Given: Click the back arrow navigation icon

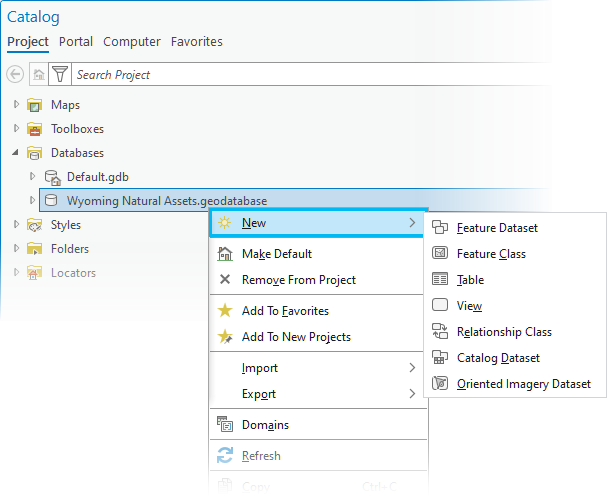Looking at the screenshot, I should pyautogui.click(x=15, y=74).
